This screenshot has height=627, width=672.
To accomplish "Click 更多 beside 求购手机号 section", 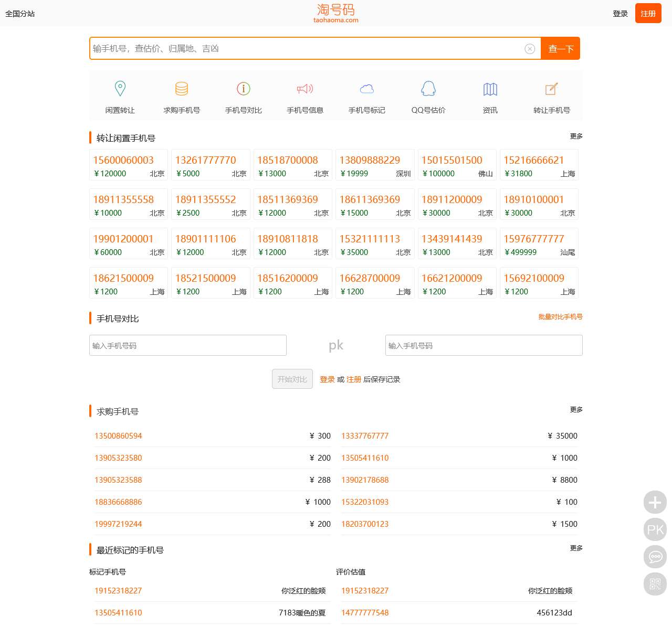I will tap(576, 409).
